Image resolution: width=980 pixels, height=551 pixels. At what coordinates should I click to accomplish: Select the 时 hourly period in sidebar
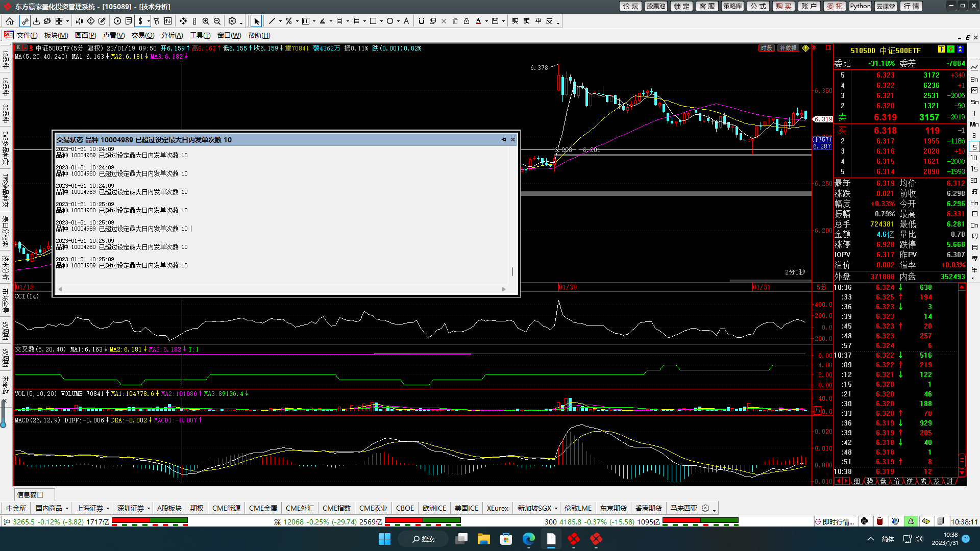click(974, 192)
